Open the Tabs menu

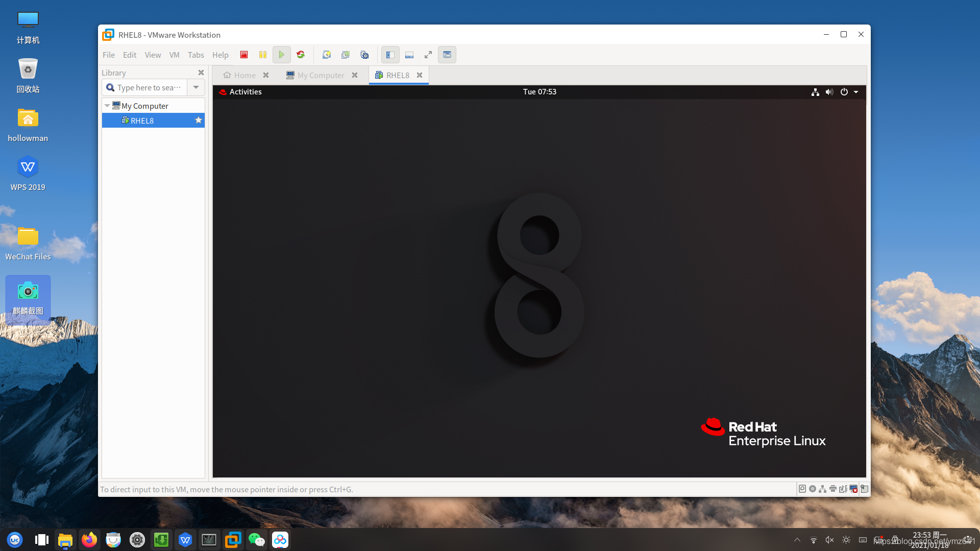(195, 55)
